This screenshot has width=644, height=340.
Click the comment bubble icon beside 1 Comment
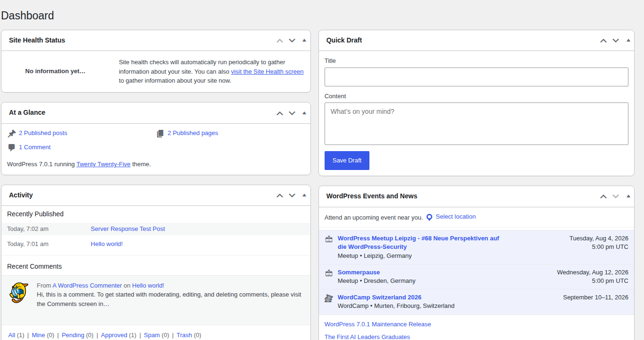pyautogui.click(x=12, y=148)
